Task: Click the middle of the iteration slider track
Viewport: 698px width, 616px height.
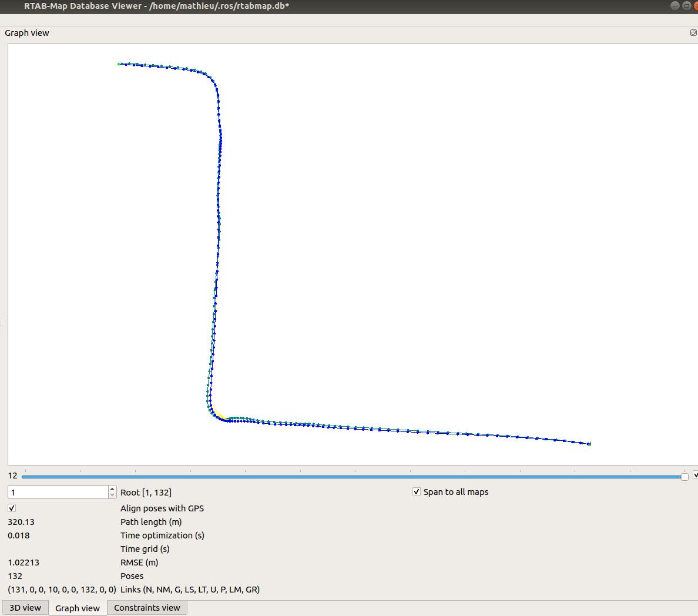Action: pyautogui.click(x=353, y=477)
